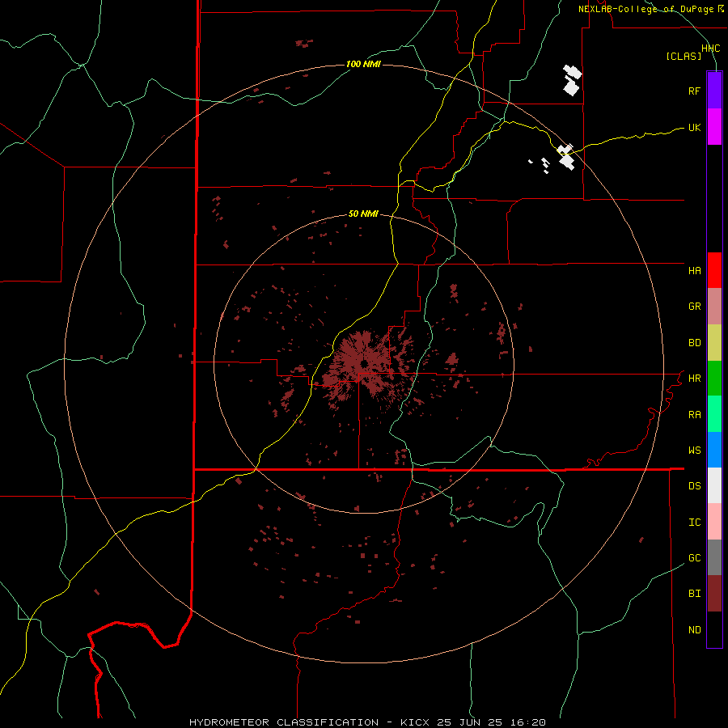Click the HR green legend swatch
This screenshot has height=728, width=728.
click(714, 379)
